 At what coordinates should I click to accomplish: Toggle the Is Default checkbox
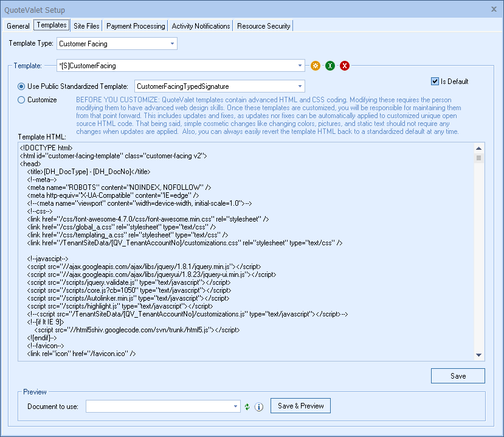[435, 82]
